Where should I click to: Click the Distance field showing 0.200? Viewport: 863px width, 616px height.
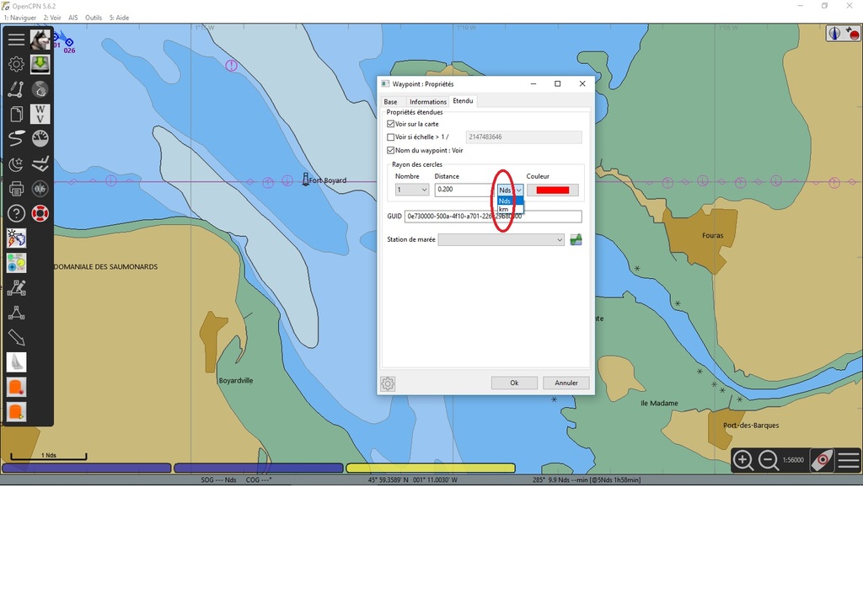[x=465, y=190]
